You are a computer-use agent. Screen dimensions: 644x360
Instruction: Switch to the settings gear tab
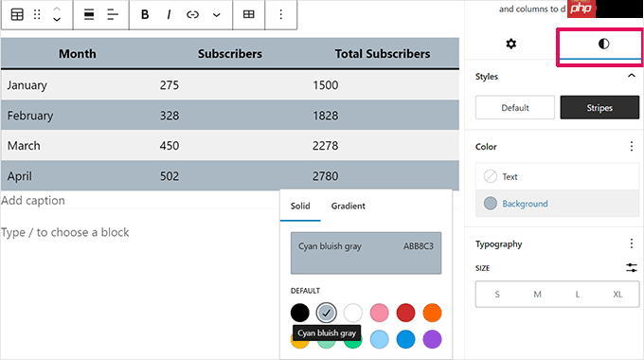pos(510,44)
